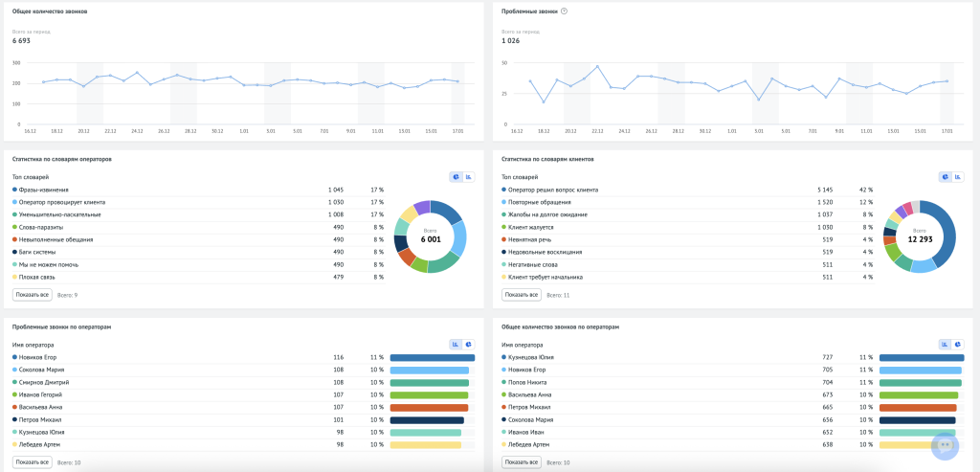Select pie chart view in client dictionaries panel
The height and width of the screenshot is (472, 980).
[x=945, y=176]
